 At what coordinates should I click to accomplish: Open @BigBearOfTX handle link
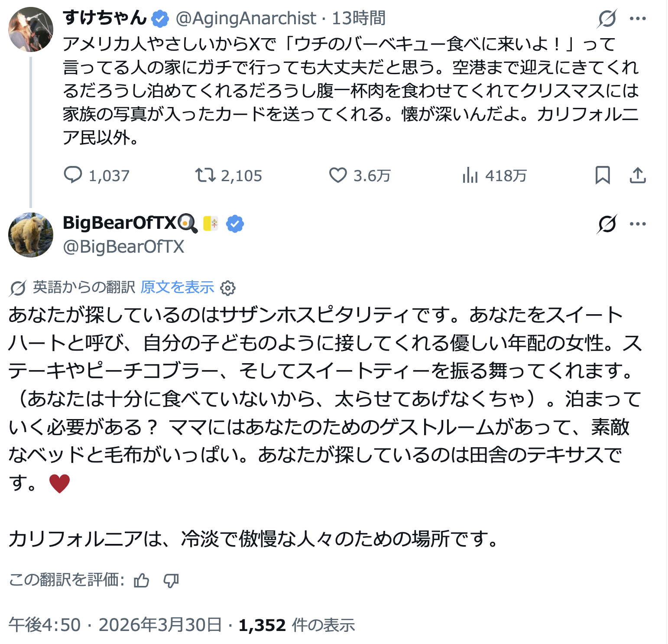click(x=123, y=247)
